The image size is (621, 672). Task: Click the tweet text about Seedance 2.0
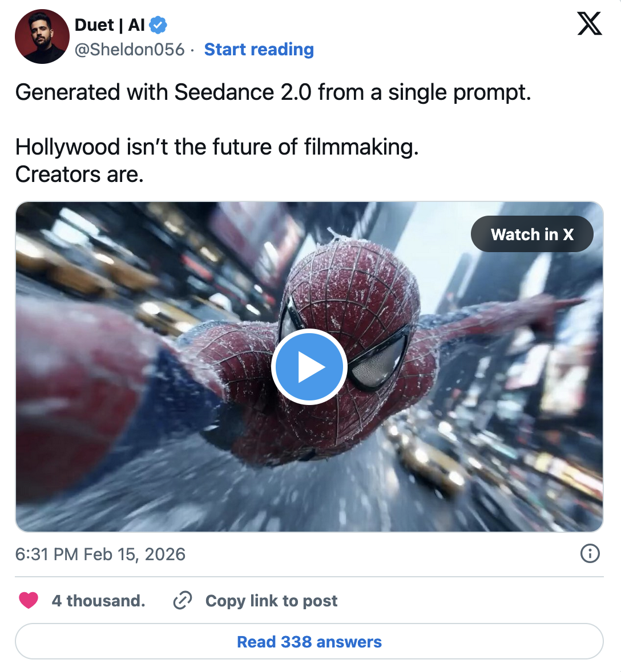click(x=274, y=92)
